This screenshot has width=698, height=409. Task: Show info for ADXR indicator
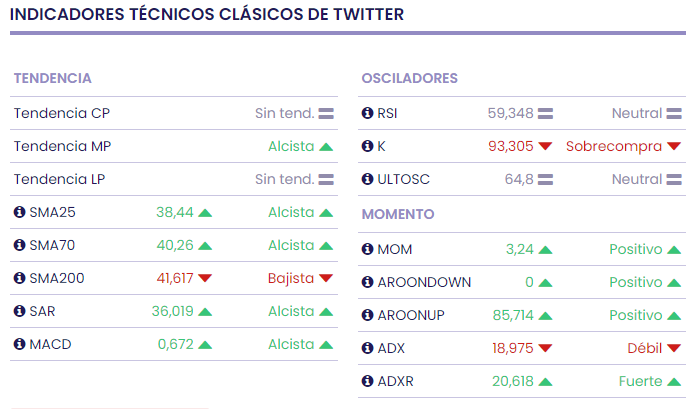click(367, 381)
